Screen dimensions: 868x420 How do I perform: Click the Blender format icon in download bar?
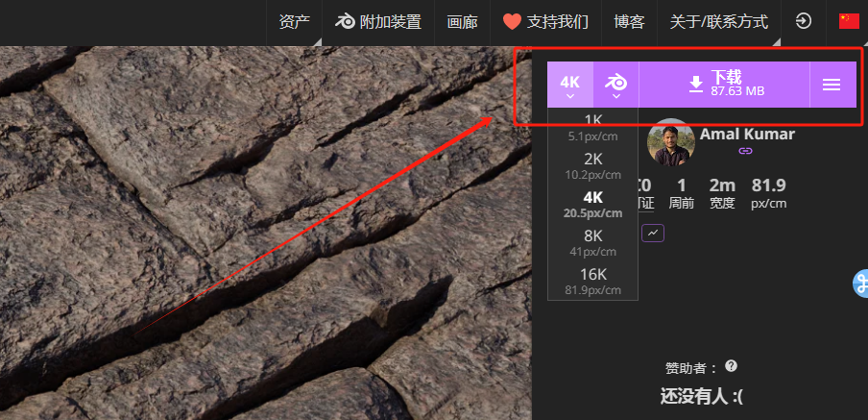pyautogui.click(x=615, y=83)
